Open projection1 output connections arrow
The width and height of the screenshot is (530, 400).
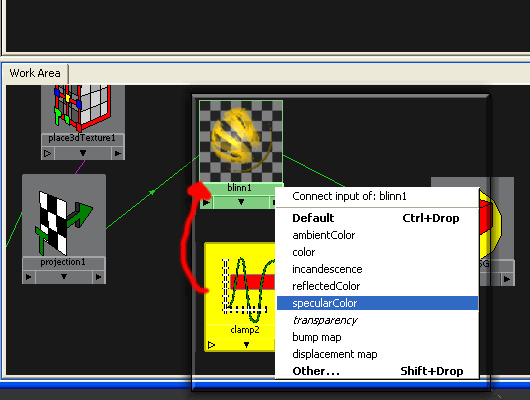pos(99,277)
